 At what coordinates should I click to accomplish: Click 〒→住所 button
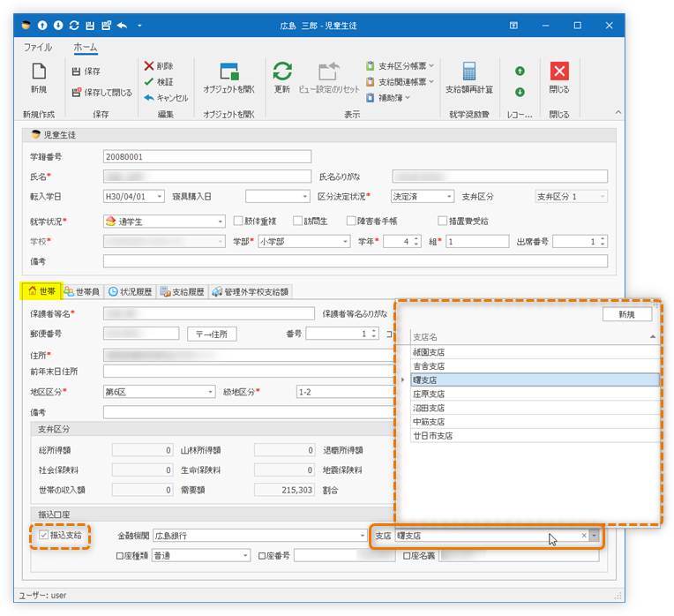pyautogui.click(x=212, y=334)
